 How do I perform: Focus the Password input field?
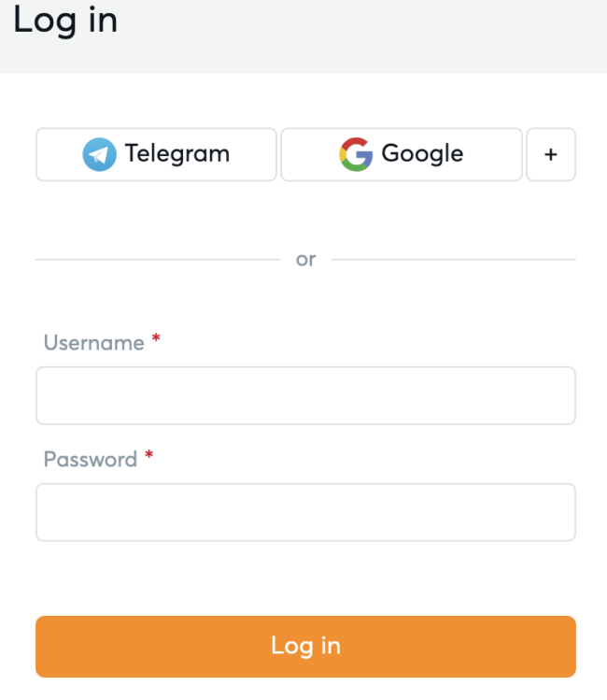305,512
